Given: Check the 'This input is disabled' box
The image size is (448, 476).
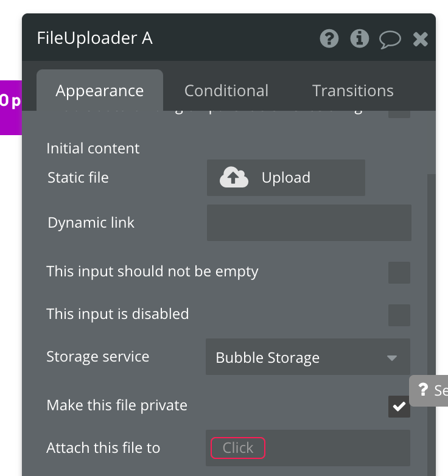Looking at the screenshot, I should click(399, 315).
